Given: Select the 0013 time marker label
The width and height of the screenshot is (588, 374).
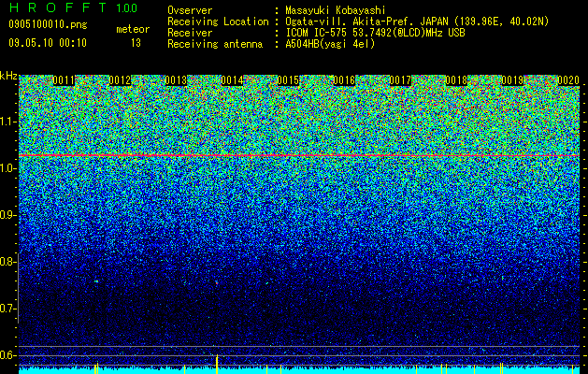Looking at the screenshot, I should pos(176,80).
